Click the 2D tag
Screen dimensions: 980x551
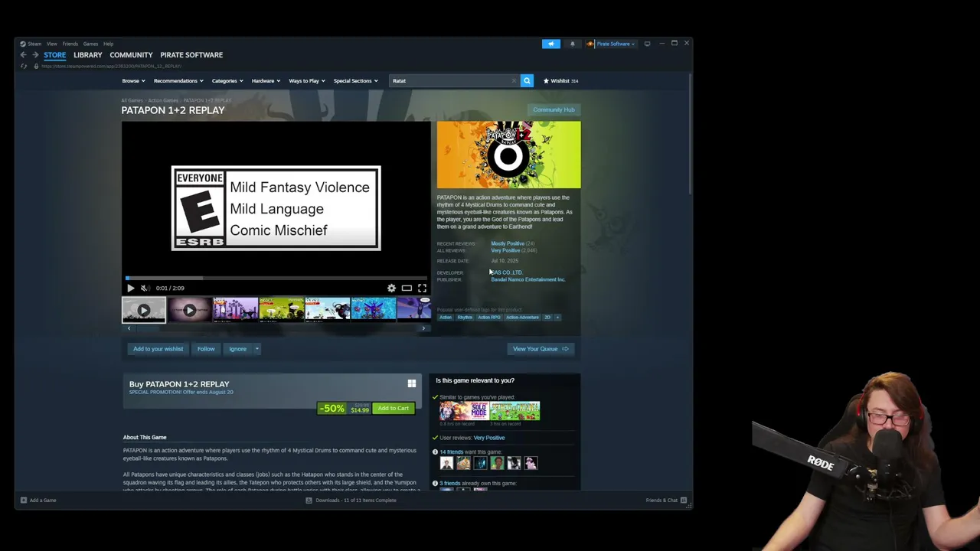click(x=547, y=318)
